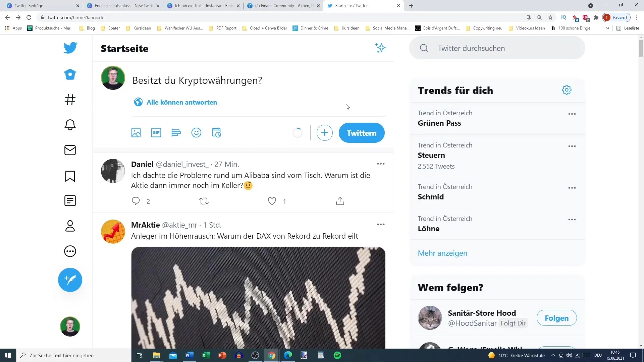
Task: Open Chrome extensions puzzle icon
Action: (596, 17)
